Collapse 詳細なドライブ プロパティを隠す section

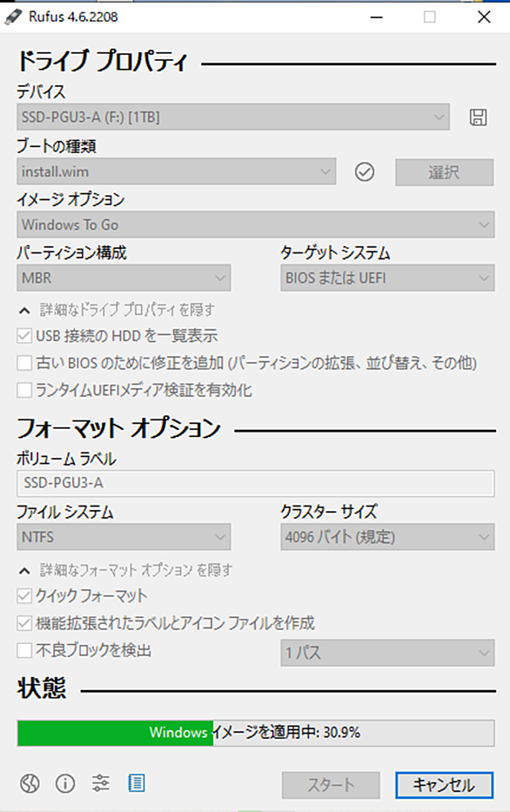pos(117,310)
